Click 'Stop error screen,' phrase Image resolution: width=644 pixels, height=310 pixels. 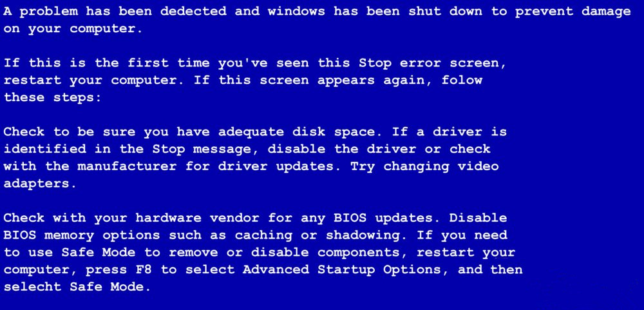click(x=433, y=63)
